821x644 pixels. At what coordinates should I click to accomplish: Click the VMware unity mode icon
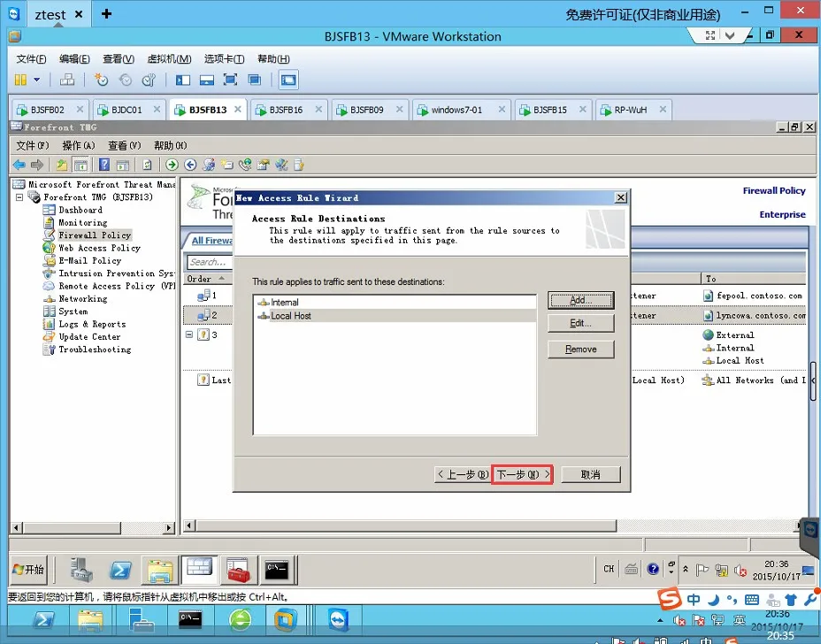(255, 80)
